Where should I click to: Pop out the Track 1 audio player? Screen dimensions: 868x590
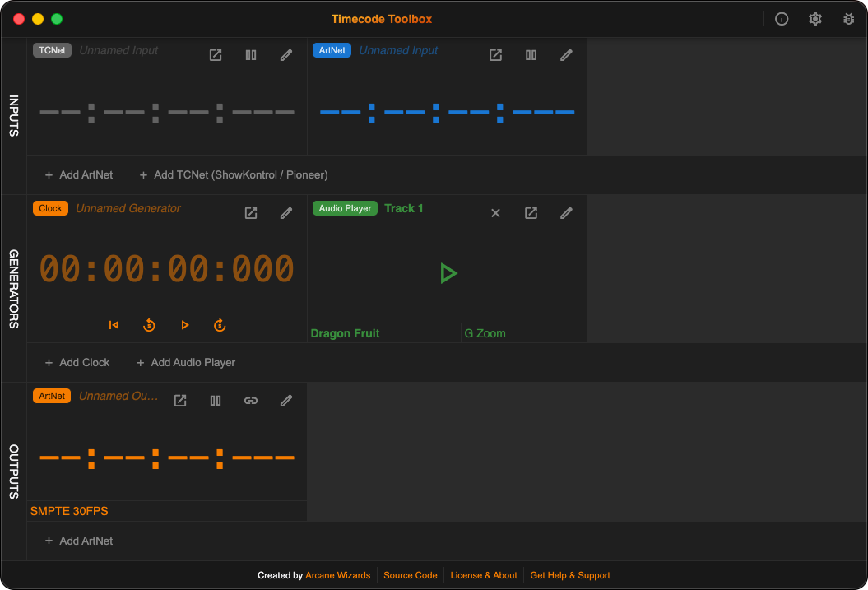tap(531, 213)
